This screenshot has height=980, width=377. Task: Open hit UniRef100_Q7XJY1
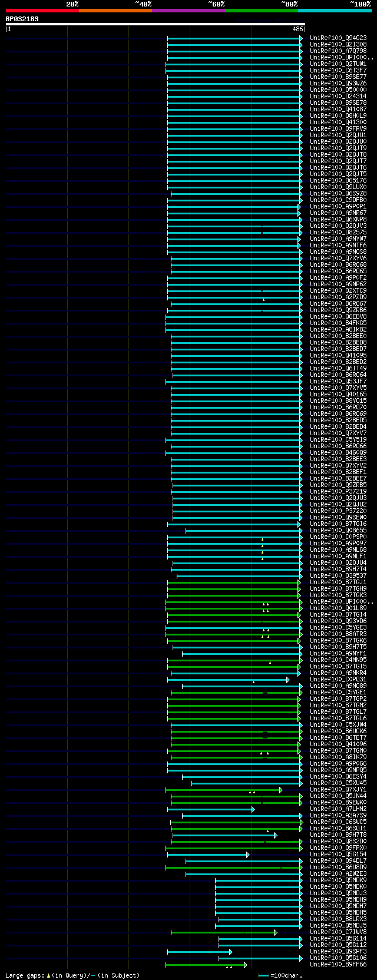click(x=338, y=790)
